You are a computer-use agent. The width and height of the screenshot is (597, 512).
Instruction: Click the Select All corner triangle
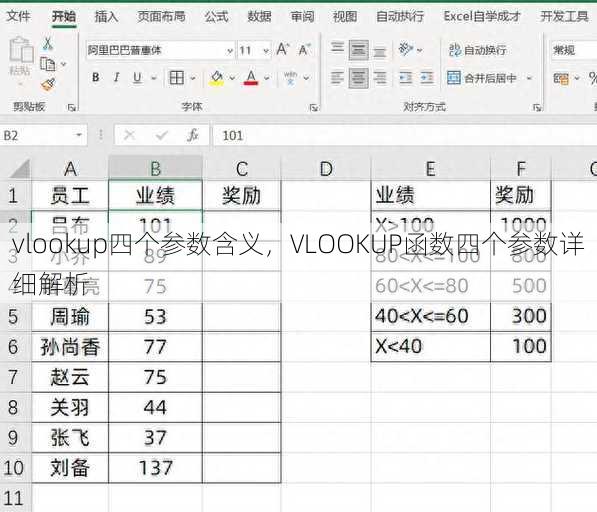tap(19, 169)
